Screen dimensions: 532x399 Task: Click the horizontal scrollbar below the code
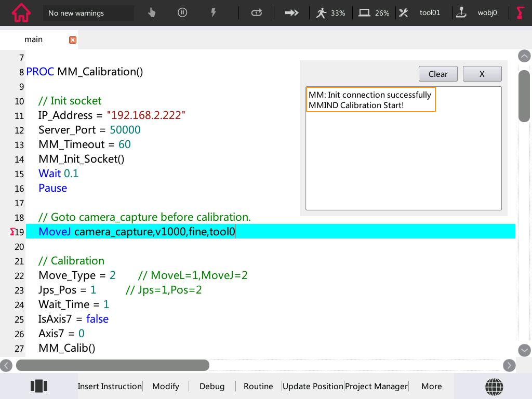tap(113, 365)
